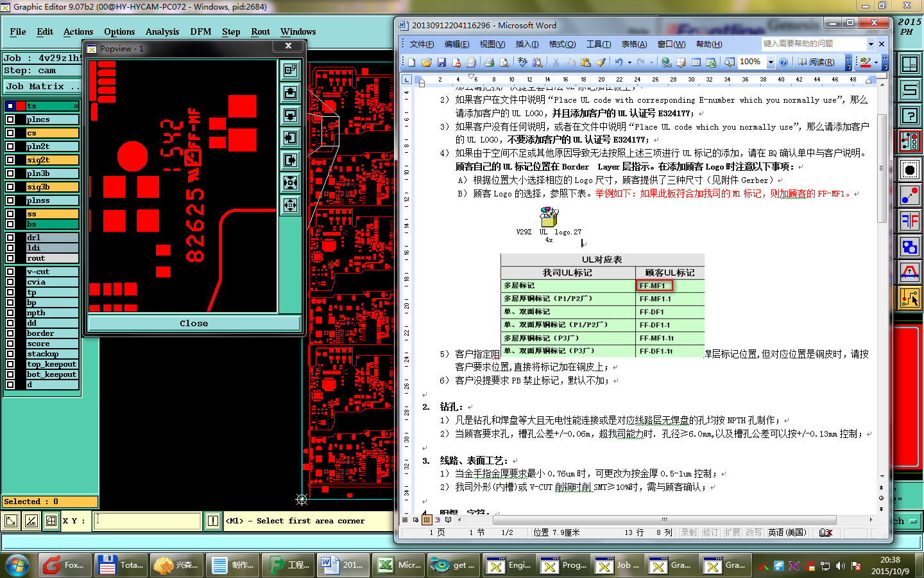The height and width of the screenshot is (578, 924).
Task: Toggle the checkbox for layer ts
Action: click(10, 106)
